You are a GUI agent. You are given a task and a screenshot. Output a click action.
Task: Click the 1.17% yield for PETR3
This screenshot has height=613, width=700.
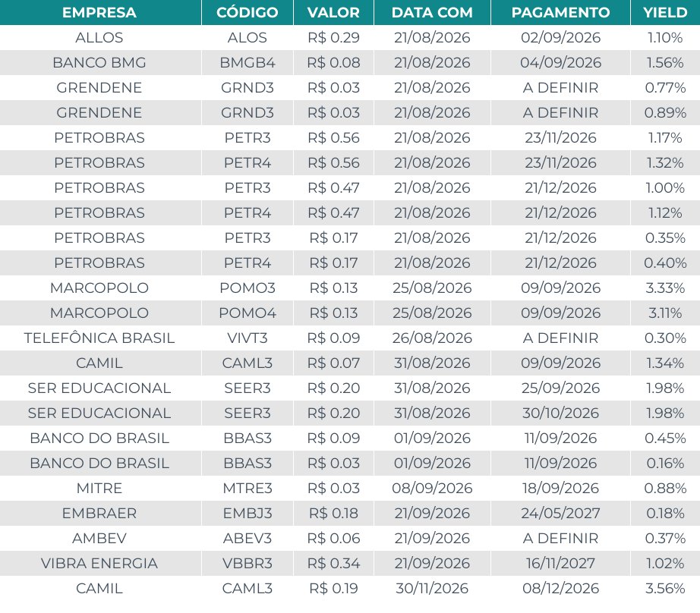coord(665,137)
